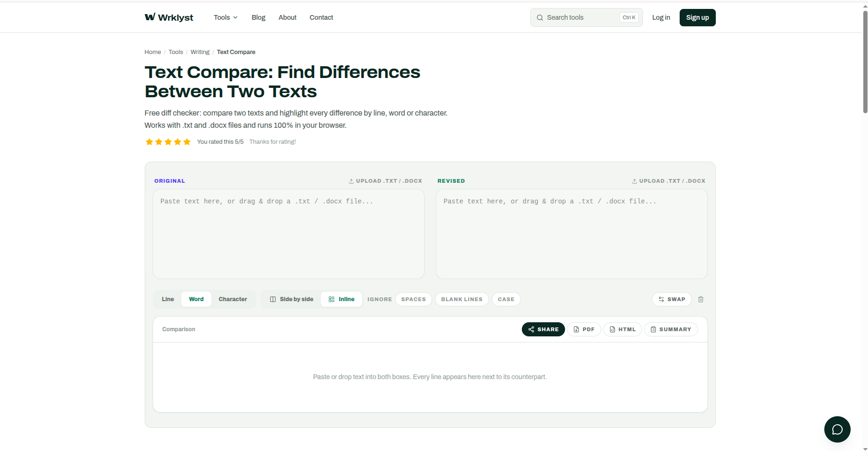Select Line comparison mode

[168, 299]
